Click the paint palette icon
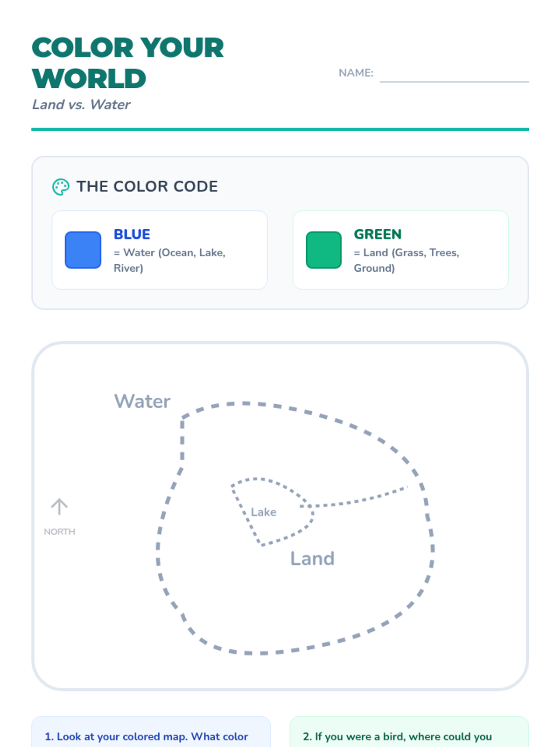The width and height of the screenshot is (560, 747). (x=61, y=187)
